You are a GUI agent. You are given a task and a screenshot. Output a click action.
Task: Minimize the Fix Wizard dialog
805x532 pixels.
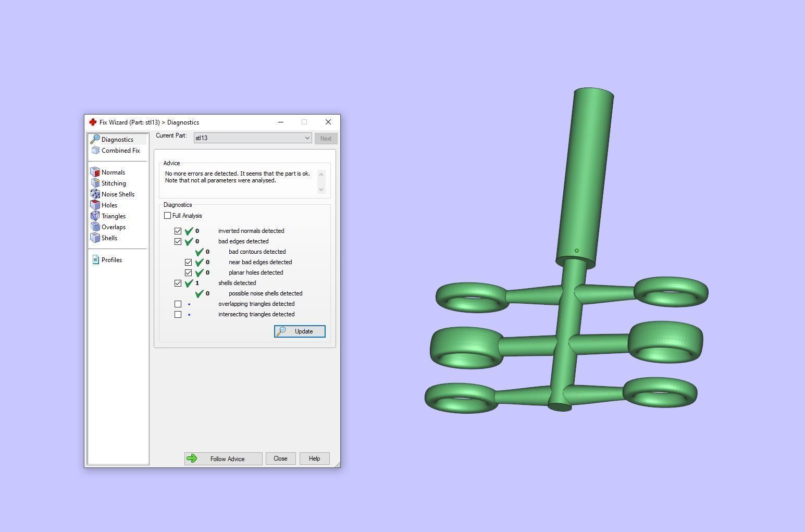coord(281,122)
